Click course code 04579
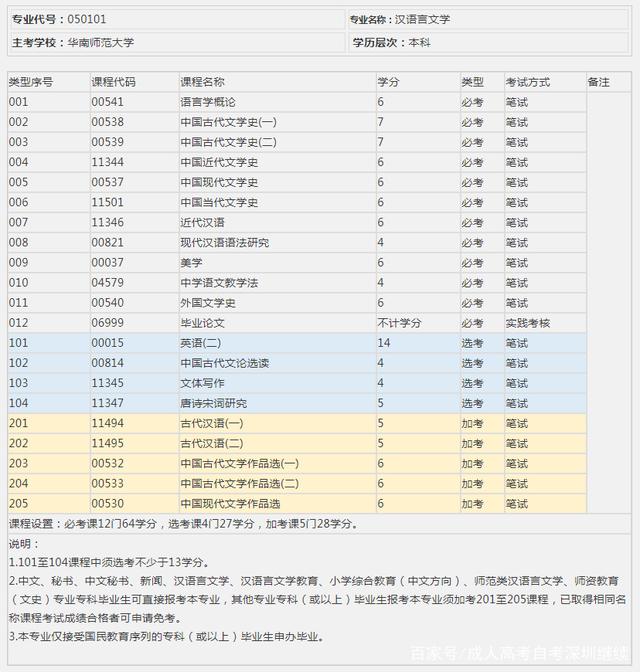Image resolution: width=640 pixels, height=672 pixels. point(107,283)
